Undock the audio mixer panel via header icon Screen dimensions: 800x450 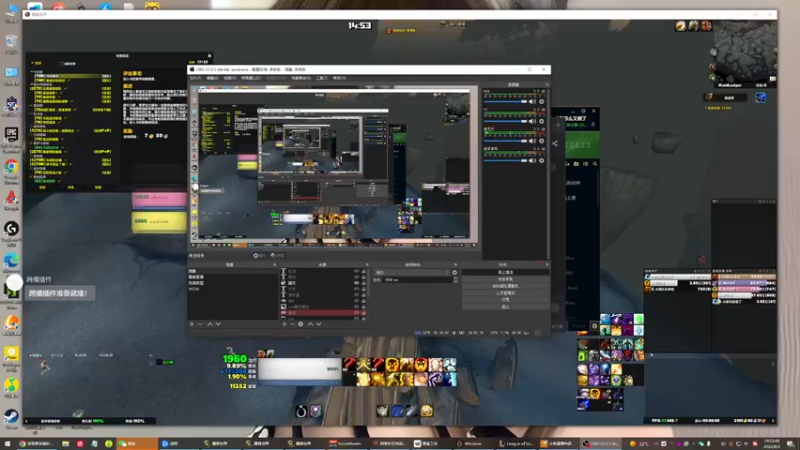coord(546,85)
